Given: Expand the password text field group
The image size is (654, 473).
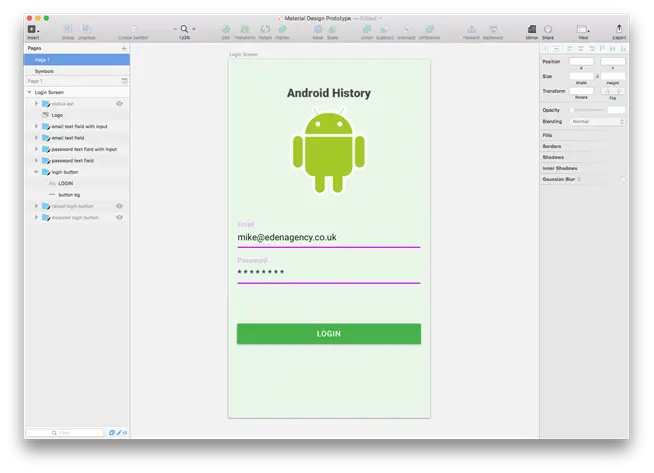Looking at the screenshot, I should 36,161.
